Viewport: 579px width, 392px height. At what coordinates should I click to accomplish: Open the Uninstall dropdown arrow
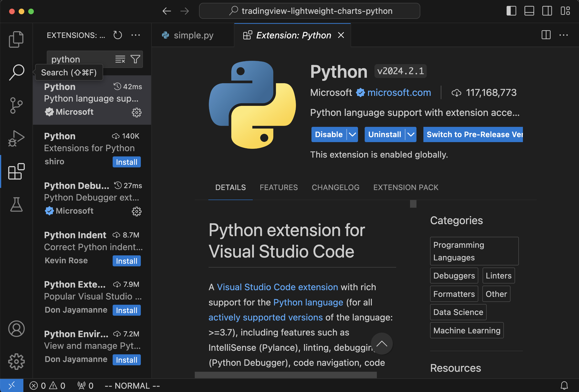411,134
